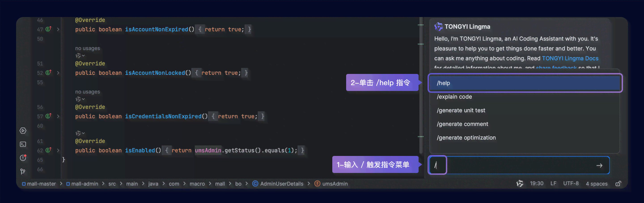Select the /explain code command
644x203 pixels.
(x=525, y=97)
